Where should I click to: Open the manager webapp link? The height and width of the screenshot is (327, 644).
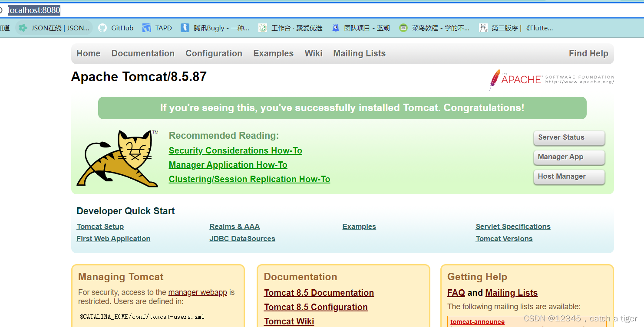(x=198, y=292)
